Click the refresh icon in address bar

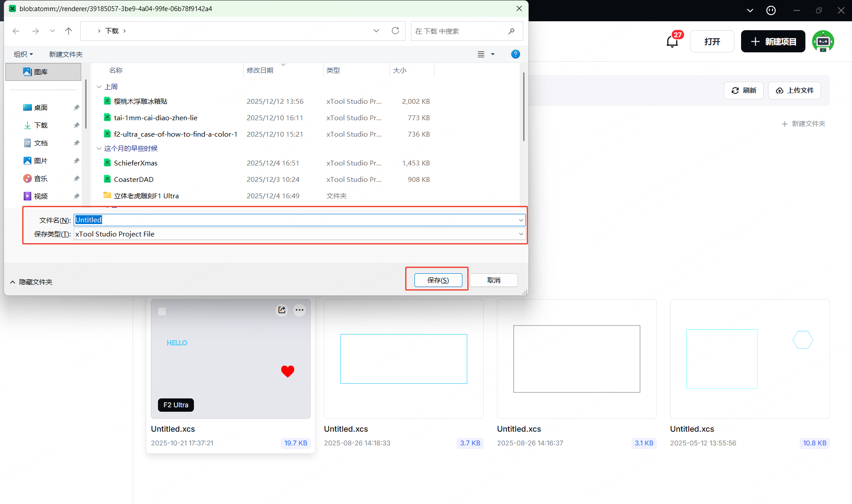(395, 31)
